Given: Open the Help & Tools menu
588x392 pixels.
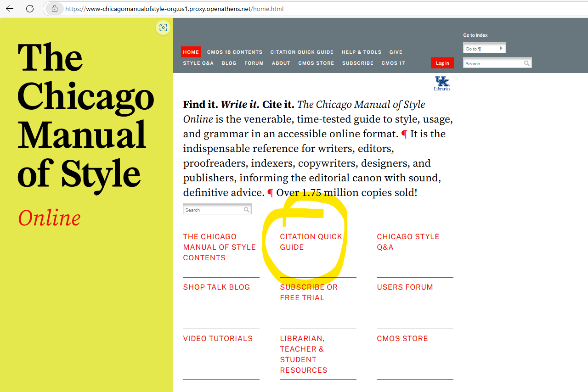Looking at the screenshot, I should coord(361,52).
